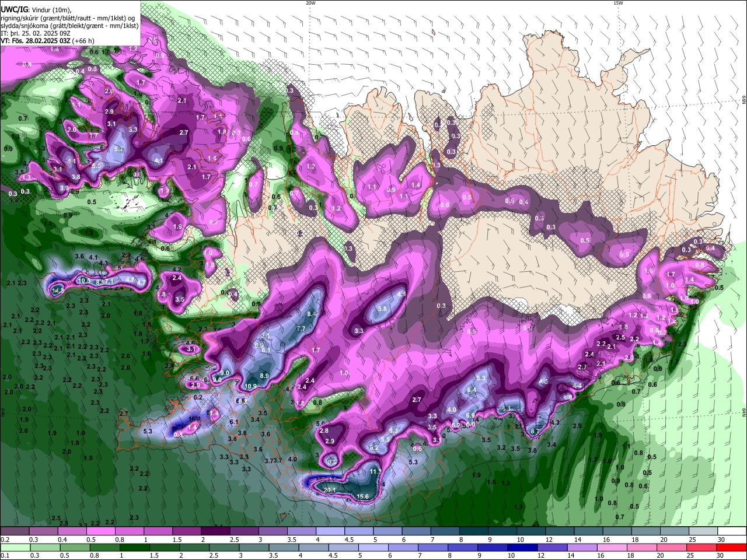Click the 10.5 precipitation value
Image resolution: width=747 pixels, height=560 pixels.
pos(84,281)
